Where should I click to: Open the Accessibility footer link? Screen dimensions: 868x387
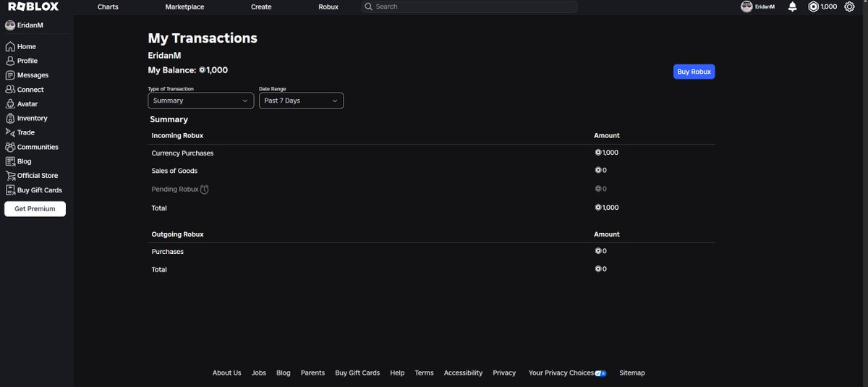point(463,373)
